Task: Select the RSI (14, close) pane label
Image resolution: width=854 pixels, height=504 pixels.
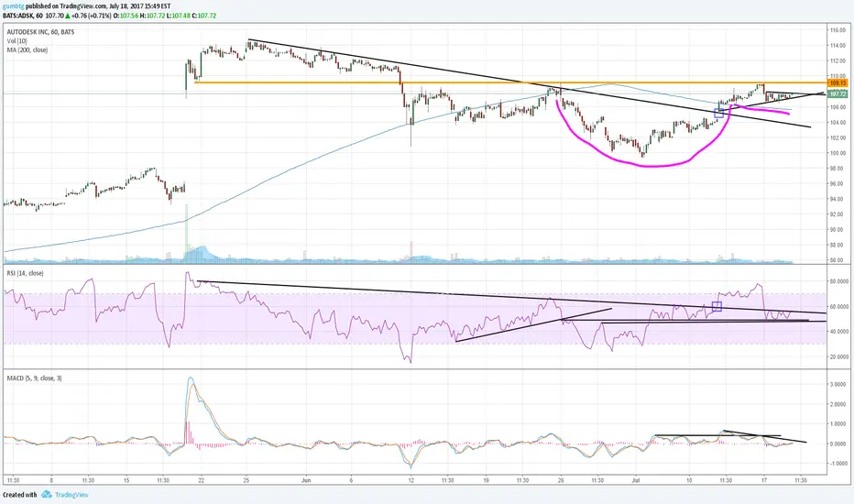Action: click(x=25, y=273)
